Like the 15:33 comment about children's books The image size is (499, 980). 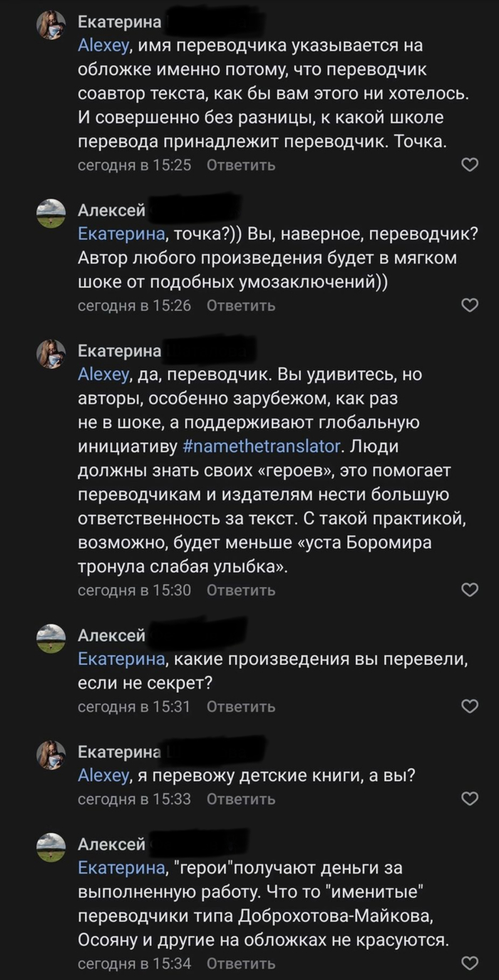(470, 799)
